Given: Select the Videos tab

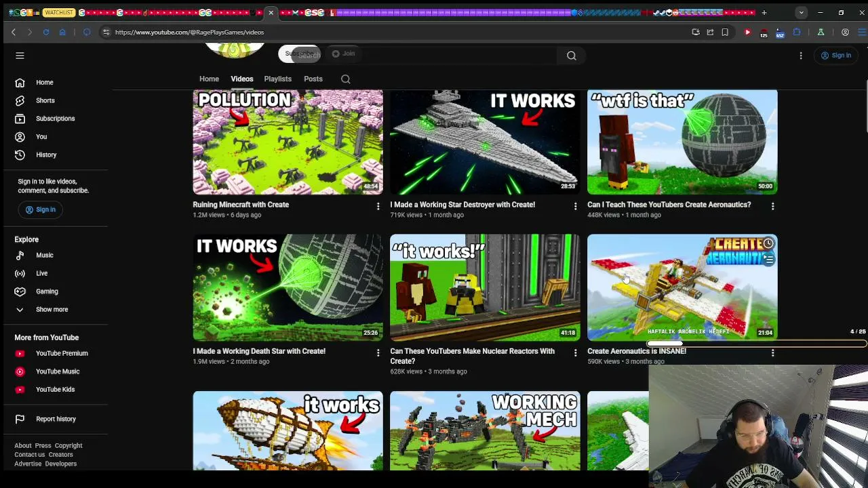Looking at the screenshot, I should [241, 79].
